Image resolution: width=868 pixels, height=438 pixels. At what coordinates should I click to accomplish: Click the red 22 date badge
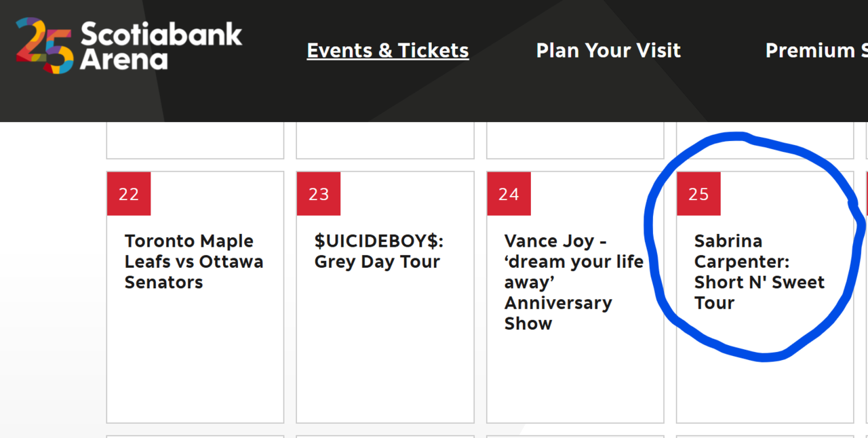click(129, 194)
